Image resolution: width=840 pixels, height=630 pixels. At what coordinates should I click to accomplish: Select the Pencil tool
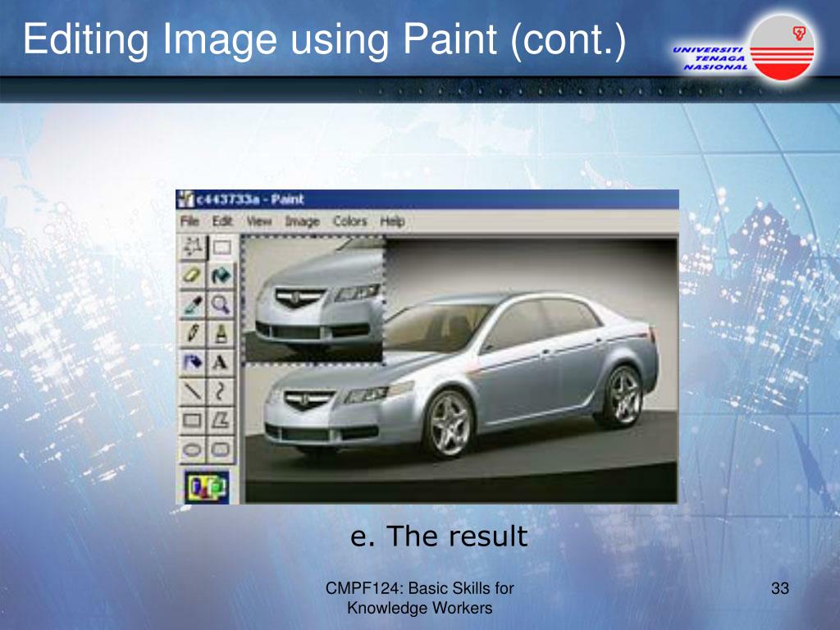point(192,334)
